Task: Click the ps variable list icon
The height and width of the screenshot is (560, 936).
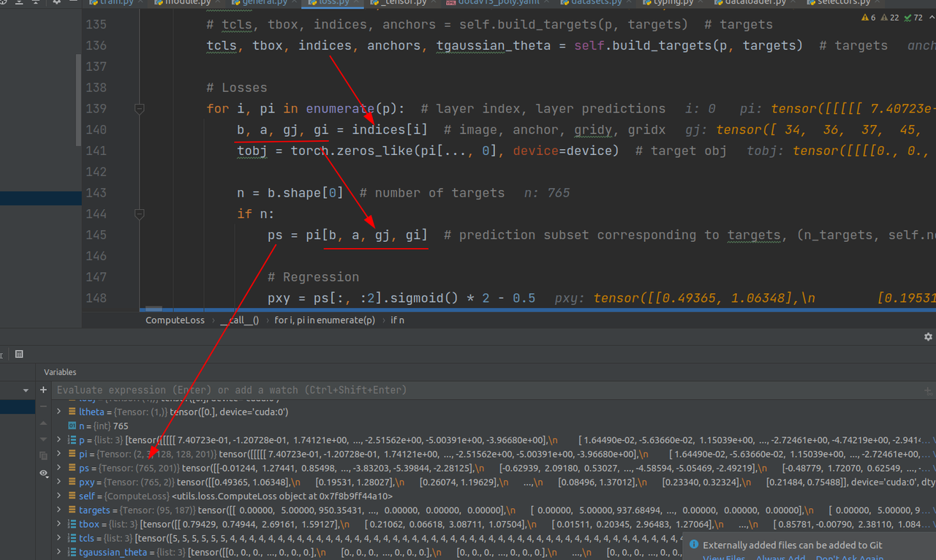Action: (x=72, y=468)
